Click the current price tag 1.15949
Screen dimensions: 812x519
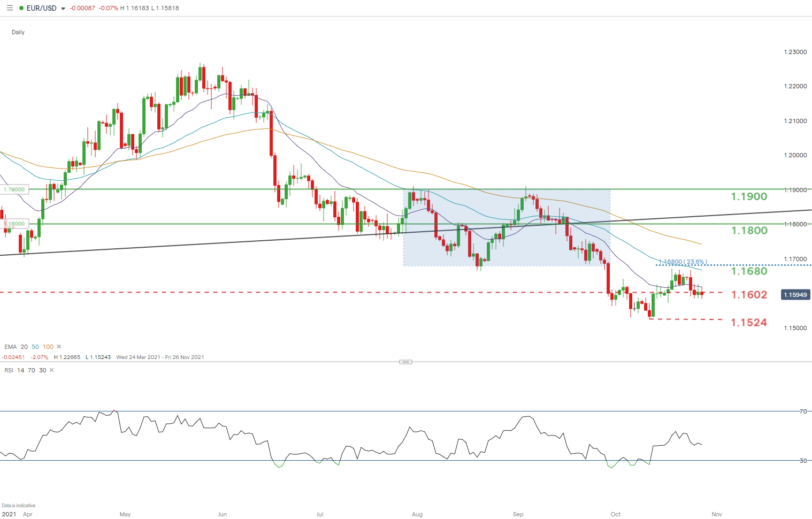[795, 295]
